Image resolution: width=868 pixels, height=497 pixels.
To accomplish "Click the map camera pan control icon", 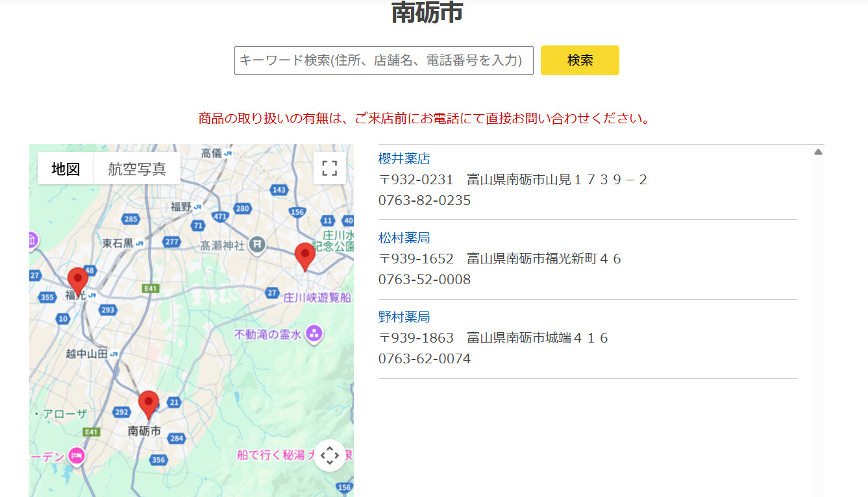I will [330, 455].
